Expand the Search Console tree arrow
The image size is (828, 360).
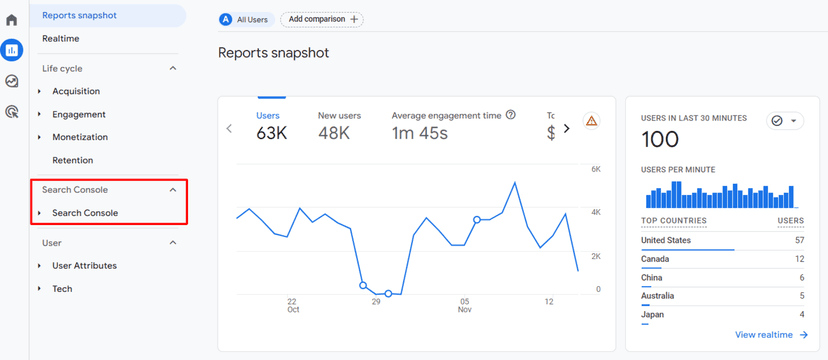pyautogui.click(x=40, y=213)
